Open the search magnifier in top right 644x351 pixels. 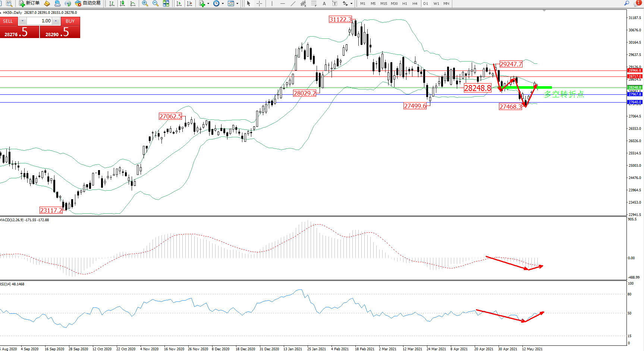[x=626, y=3]
